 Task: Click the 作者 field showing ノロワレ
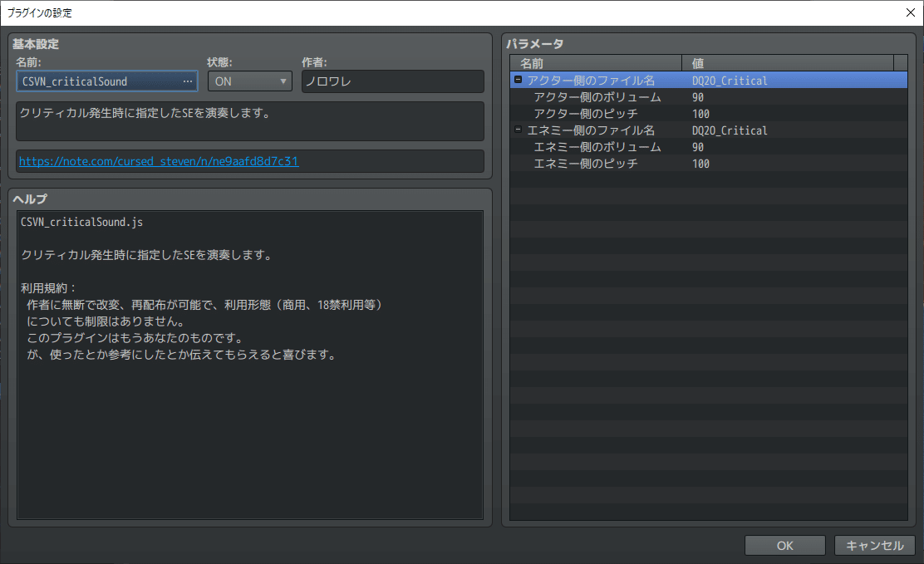click(x=390, y=81)
